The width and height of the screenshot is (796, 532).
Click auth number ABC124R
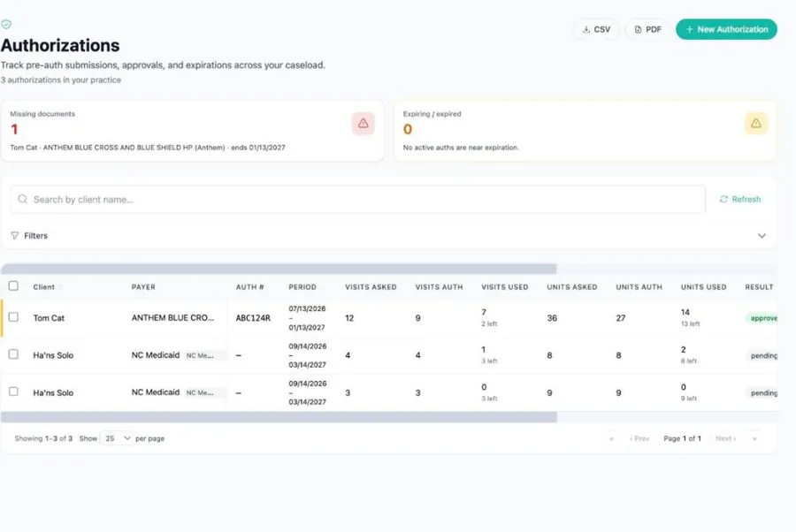click(x=253, y=318)
